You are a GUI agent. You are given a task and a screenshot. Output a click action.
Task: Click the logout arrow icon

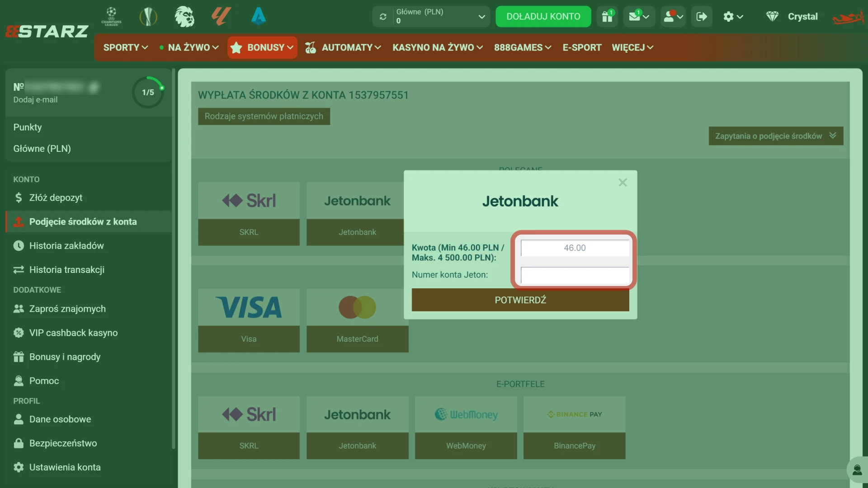(701, 17)
